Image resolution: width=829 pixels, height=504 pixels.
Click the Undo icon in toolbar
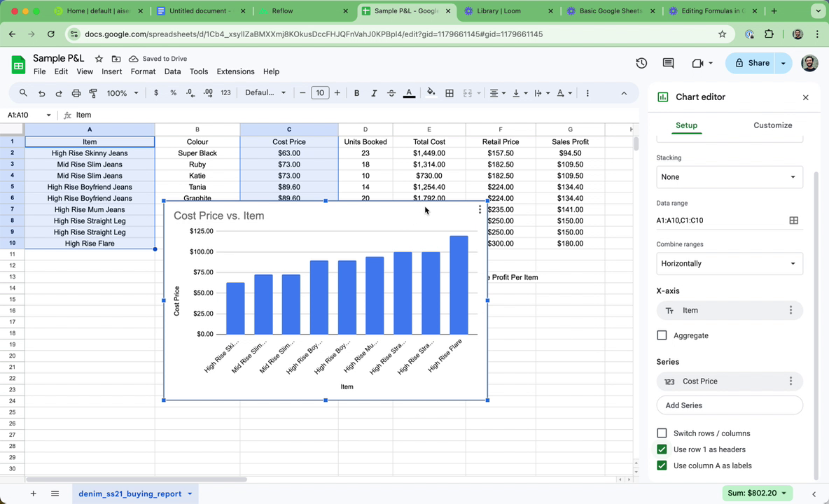(41, 93)
